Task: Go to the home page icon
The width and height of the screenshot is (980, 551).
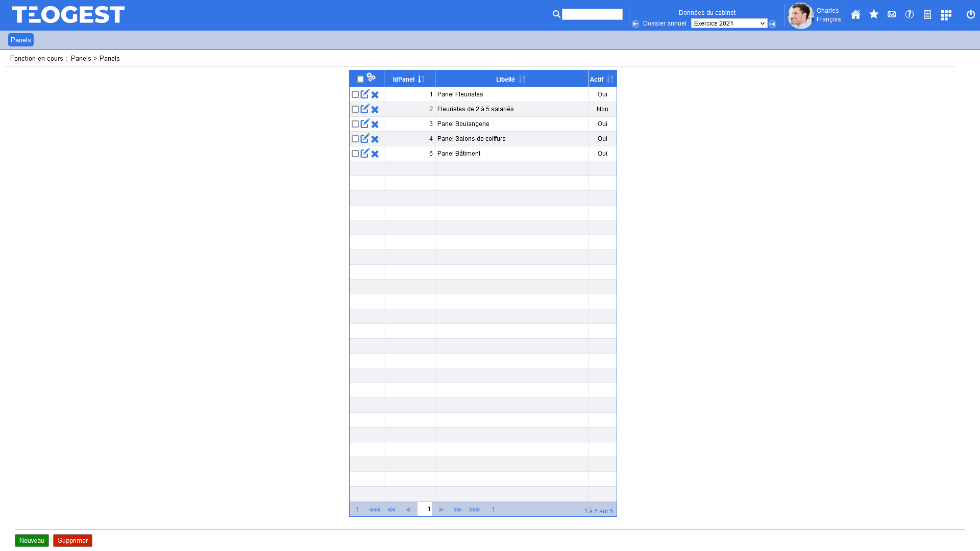Action: (x=855, y=15)
